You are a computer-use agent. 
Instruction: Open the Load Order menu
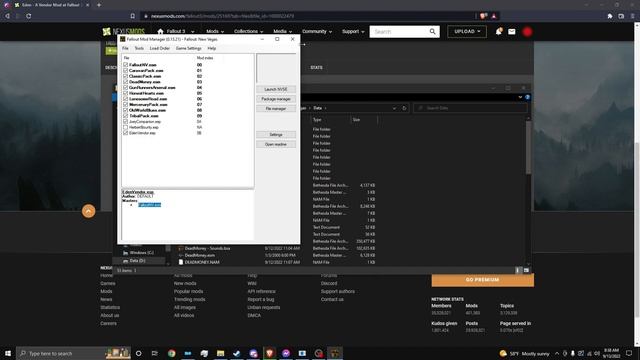coord(160,48)
